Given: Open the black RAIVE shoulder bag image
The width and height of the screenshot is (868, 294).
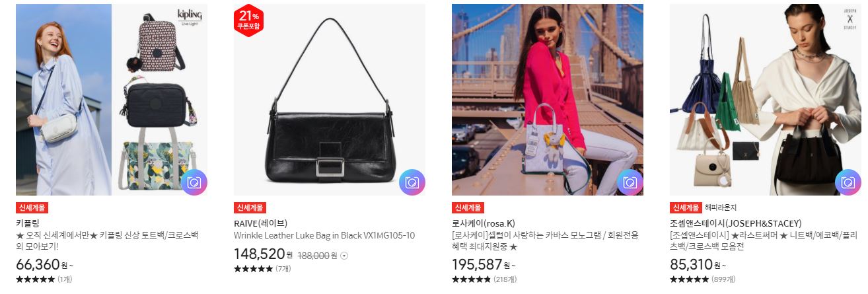Looking at the screenshot, I should click(x=330, y=100).
